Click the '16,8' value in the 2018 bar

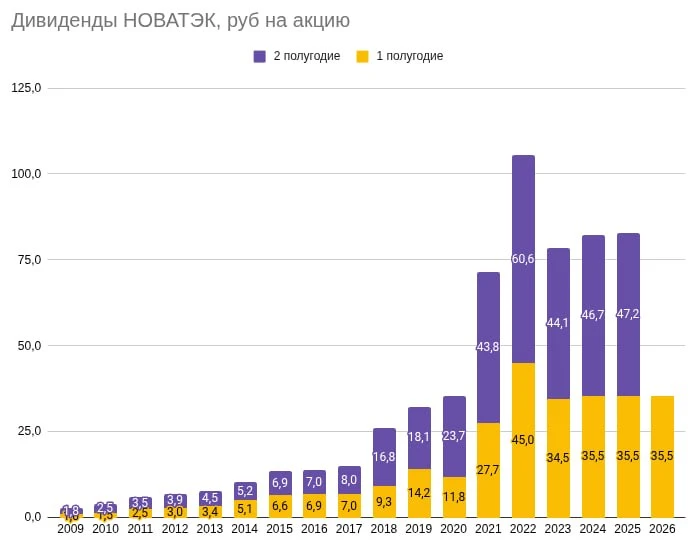(384, 457)
